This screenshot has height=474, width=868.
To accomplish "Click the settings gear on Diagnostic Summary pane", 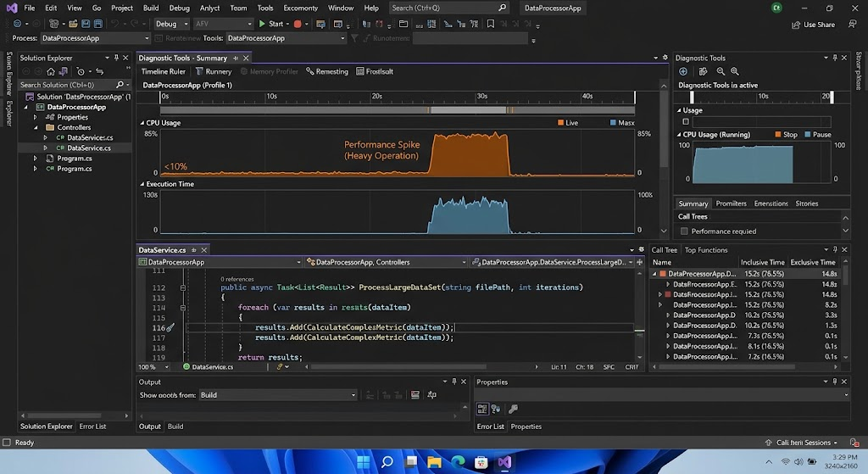I will (665, 58).
